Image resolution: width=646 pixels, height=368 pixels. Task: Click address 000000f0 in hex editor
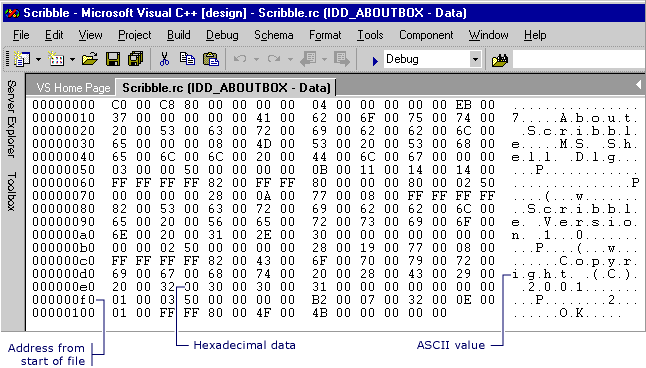coord(63,300)
